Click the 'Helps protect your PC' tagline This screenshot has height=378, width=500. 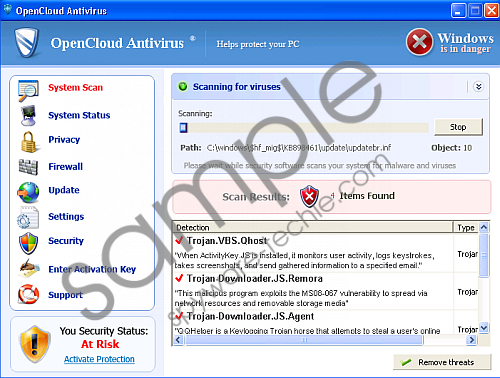[258, 44]
